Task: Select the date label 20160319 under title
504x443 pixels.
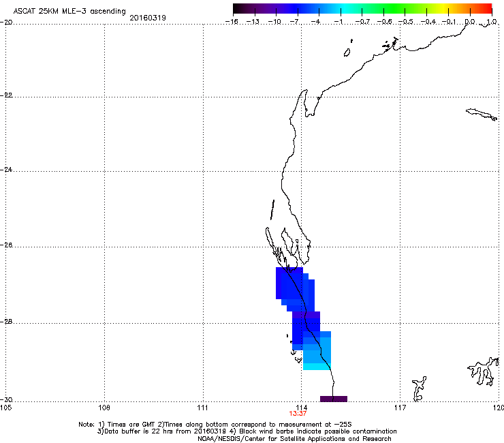Action: point(148,18)
